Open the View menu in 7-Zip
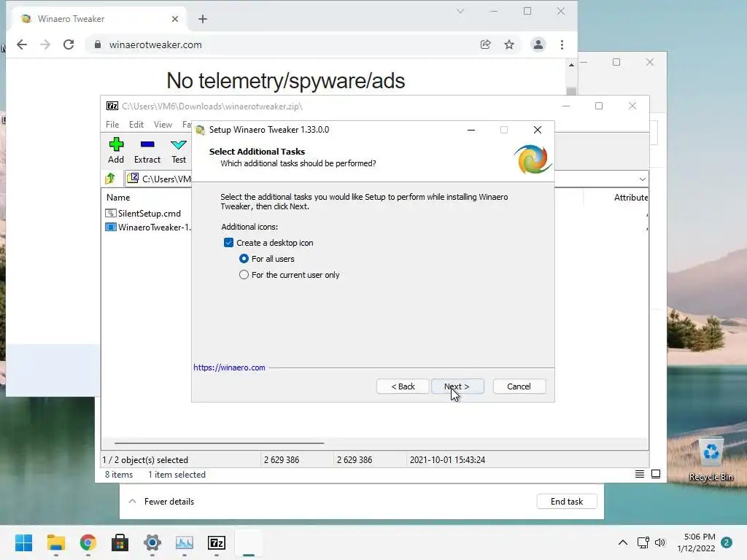 (x=163, y=124)
